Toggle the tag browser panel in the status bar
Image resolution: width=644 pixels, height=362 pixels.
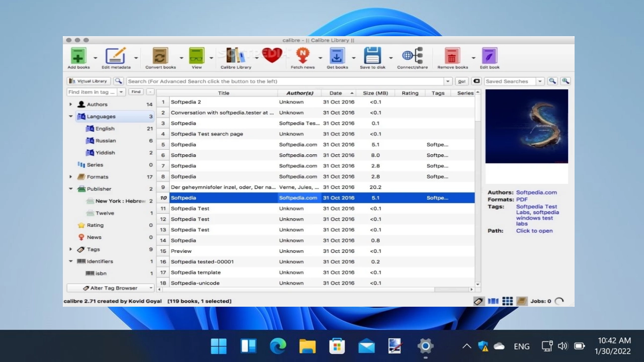point(478,301)
